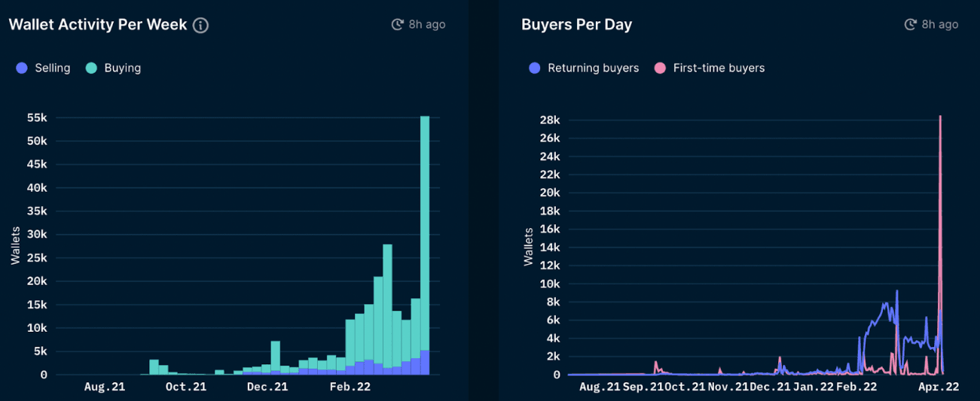This screenshot has height=401, width=980.
Task: Click the Wallet Activity Per Week title
Action: pyautogui.click(x=98, y=25)
